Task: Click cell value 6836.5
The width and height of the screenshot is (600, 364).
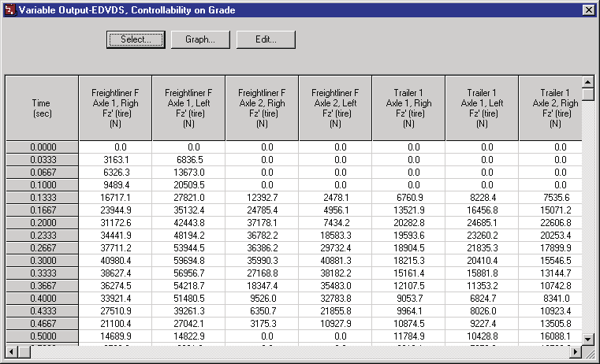Action: coord(190,160)
